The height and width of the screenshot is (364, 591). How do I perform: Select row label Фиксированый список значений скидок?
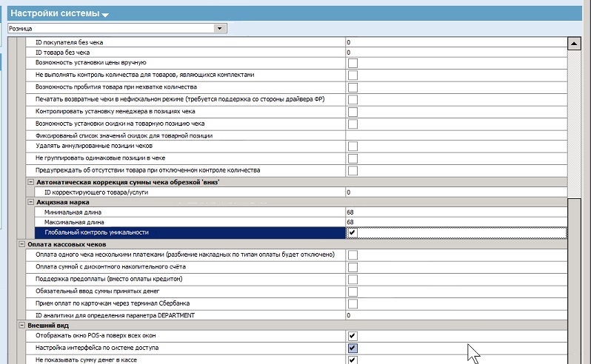[124, 135]
